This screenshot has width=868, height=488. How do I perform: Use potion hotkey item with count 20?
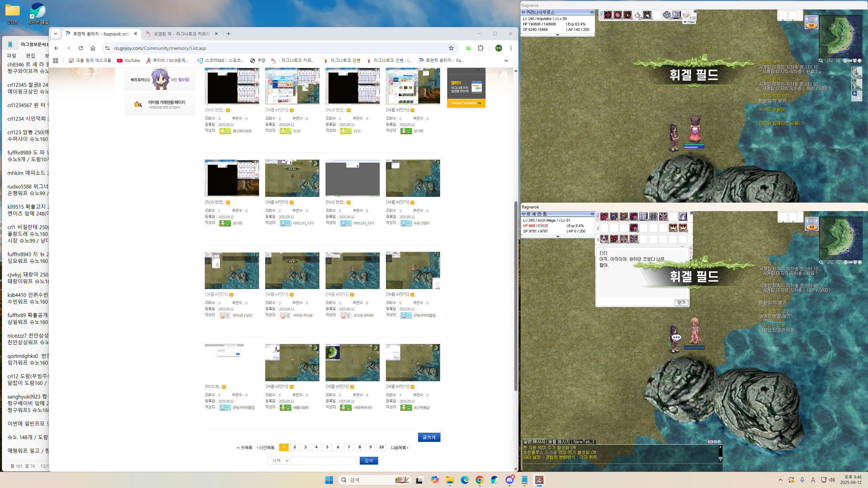[637, 15]
